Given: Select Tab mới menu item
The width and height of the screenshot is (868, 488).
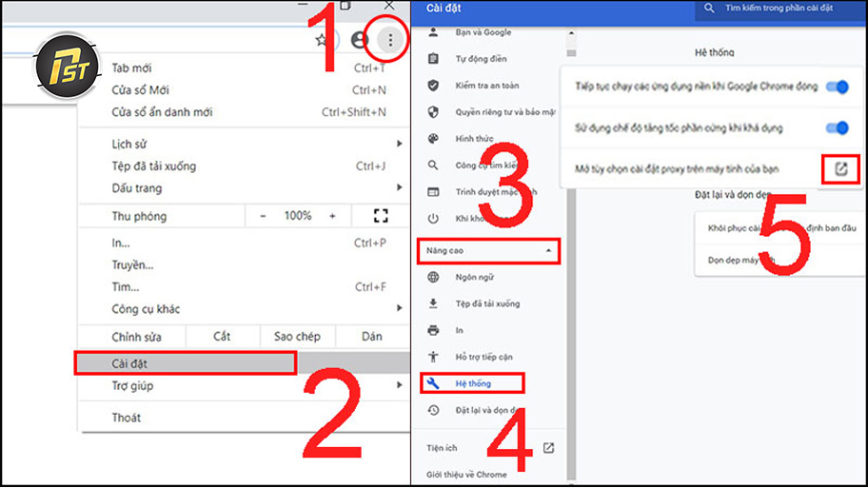Looking at the screenshot, I should click(244, 68).
